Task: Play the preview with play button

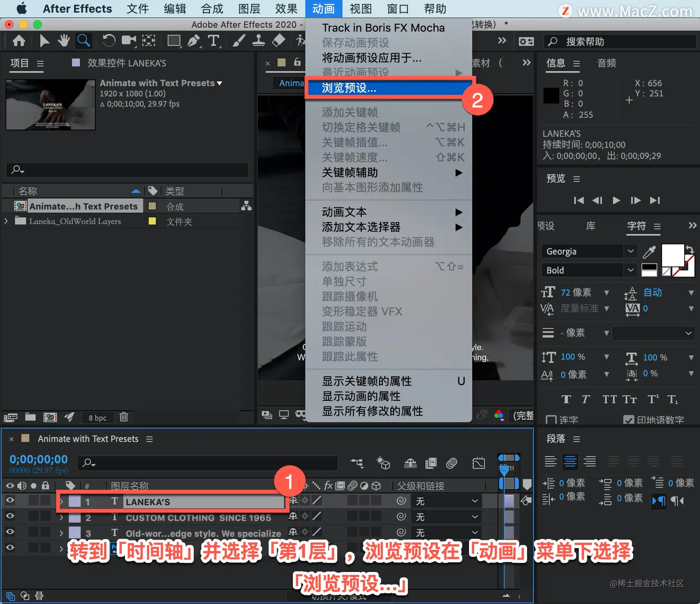Action: 616,200
